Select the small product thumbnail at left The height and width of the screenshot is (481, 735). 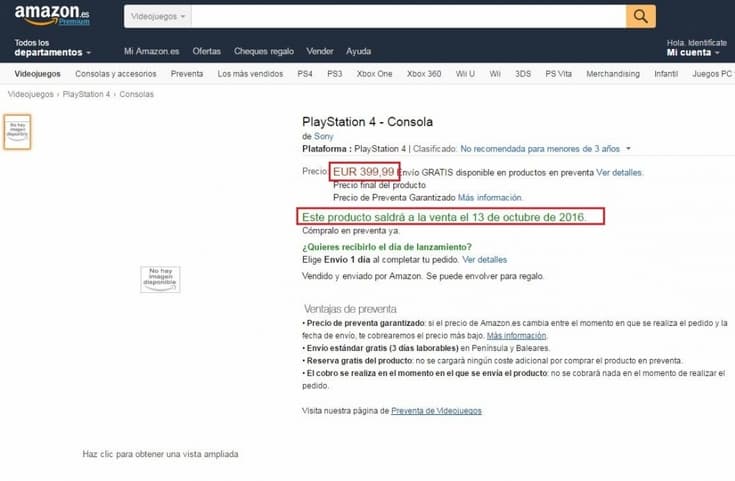pyautogui.click(x=17, y=132)
